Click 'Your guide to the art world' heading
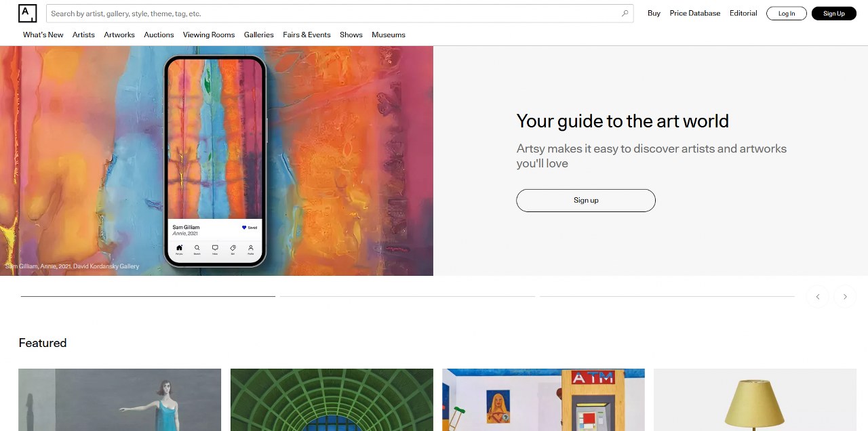The height and width of the screenshot is (431, 868). click(x=623, y=121)
